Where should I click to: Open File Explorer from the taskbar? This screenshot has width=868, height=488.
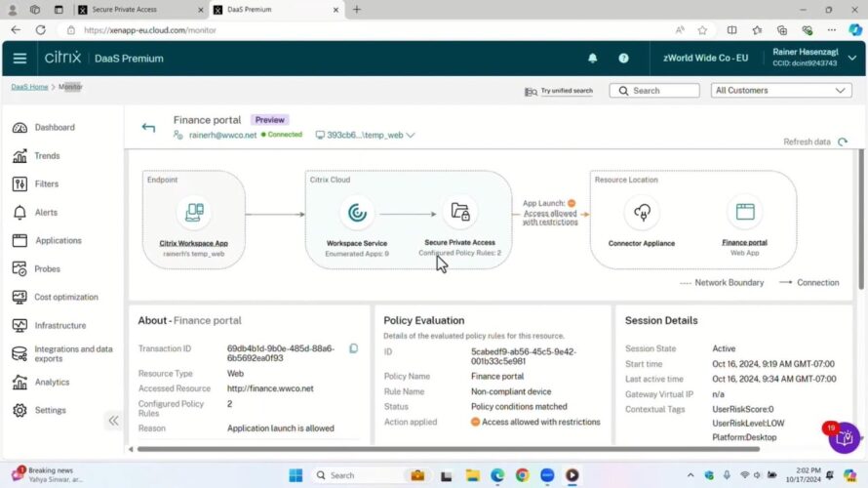tap(472, 475)
